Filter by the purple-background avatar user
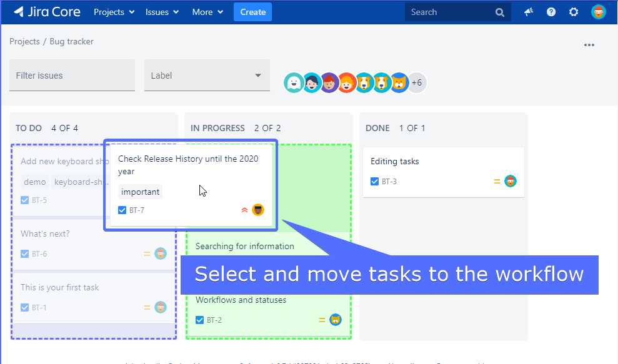 [329, 82]
